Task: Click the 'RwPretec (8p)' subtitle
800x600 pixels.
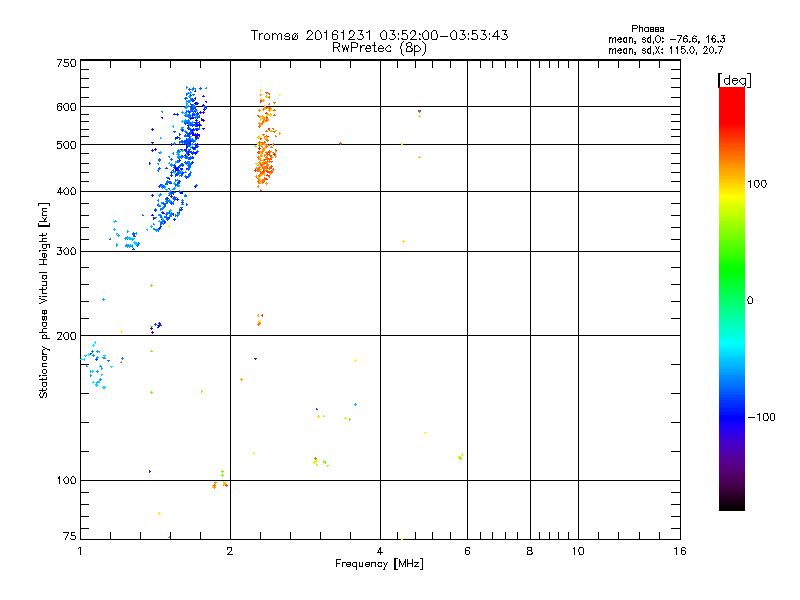Action: 380,48
